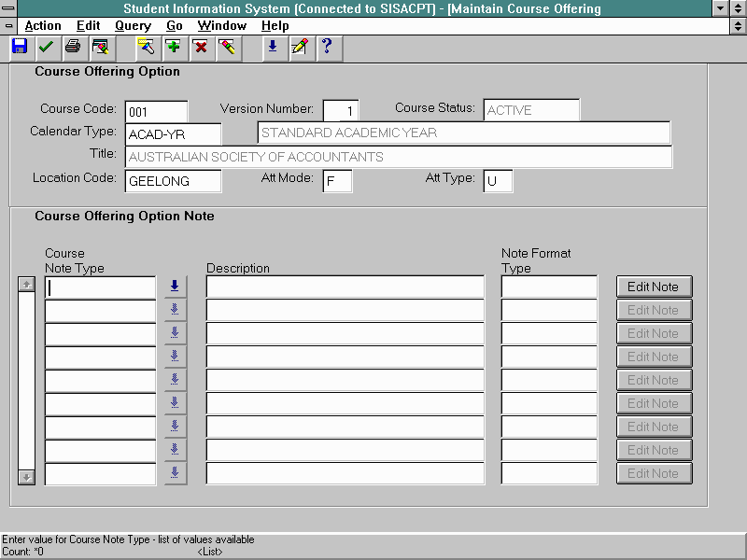The height and width of the screenshot is (560, 747).
Task: Open list of values for second Course Note Type row
Action: click(x=175, y=310)
